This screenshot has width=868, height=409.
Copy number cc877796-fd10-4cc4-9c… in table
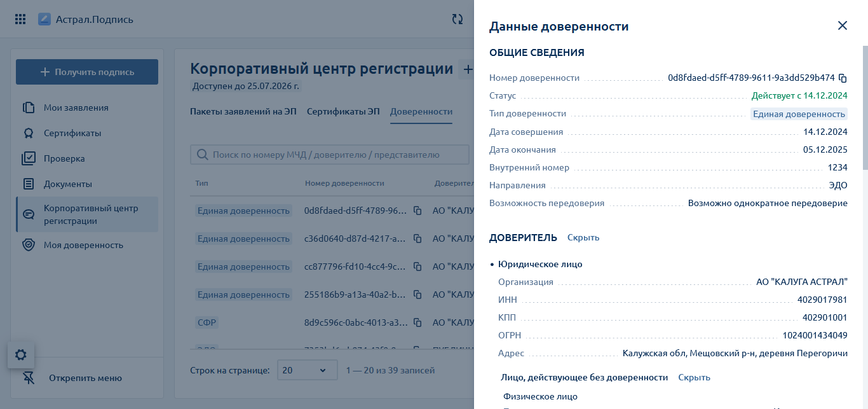click(x=417, y=267)
